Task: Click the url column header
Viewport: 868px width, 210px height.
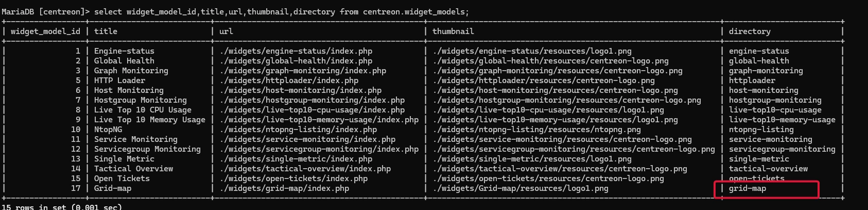Action: point(227,31)
